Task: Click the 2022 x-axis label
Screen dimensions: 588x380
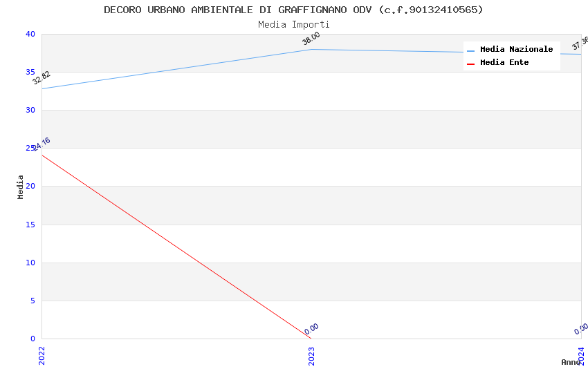Action: pyautogui.click(x=42, y=356)
